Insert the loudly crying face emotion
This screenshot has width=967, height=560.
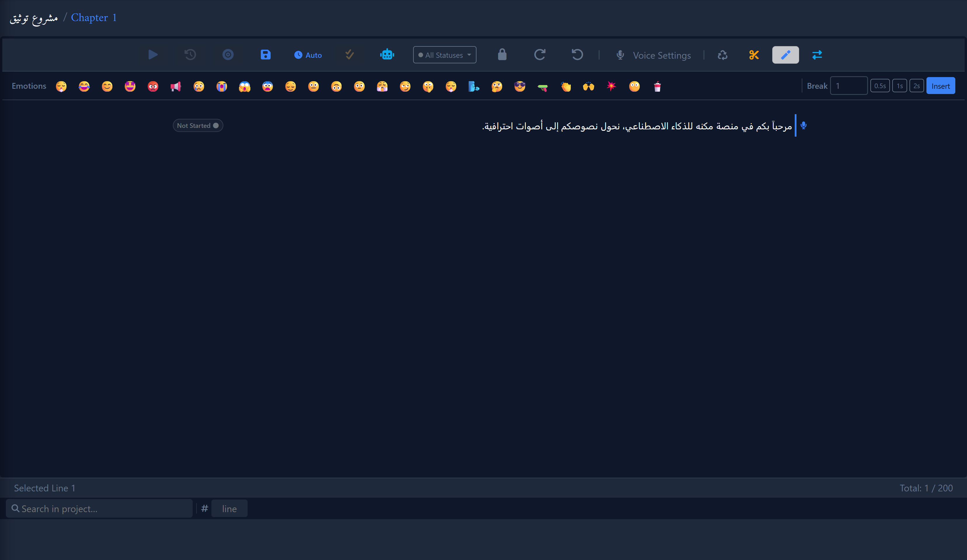tap(222, 86)
